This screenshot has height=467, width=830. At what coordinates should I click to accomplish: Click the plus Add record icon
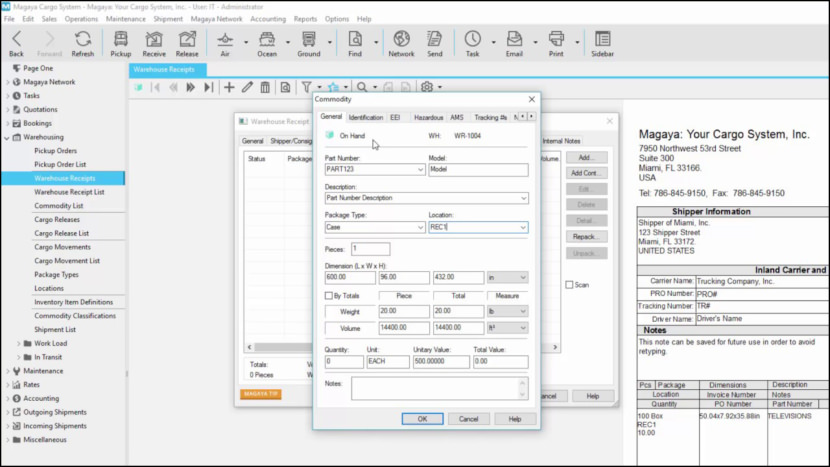coord(229,87)
